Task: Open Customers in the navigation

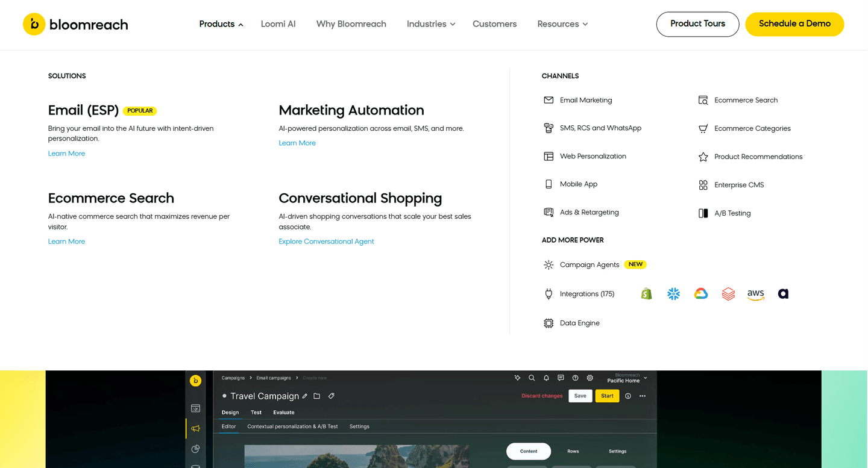Action: pos(494,24)
